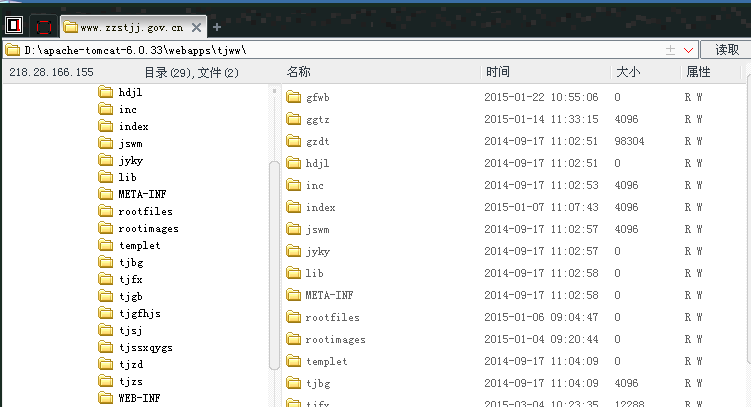Open a new tab with plus button
The width and height of the screenshot is (751, 407).
tap(217, 27)
